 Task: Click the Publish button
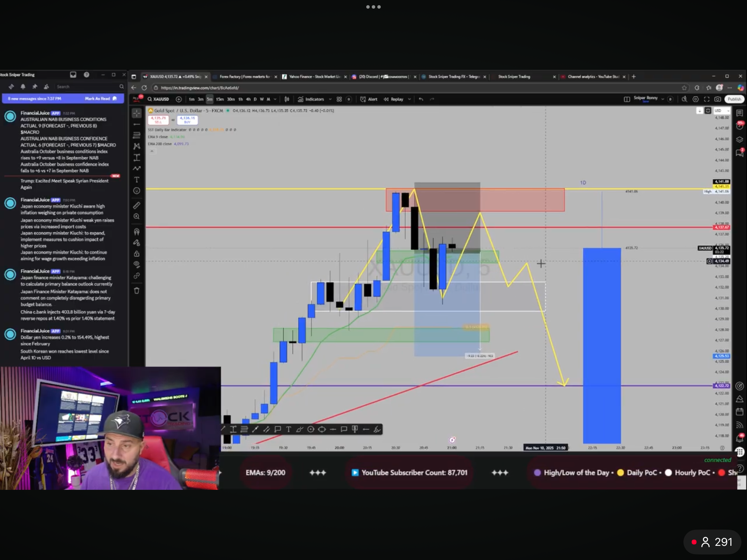click(x=734, y=99)
